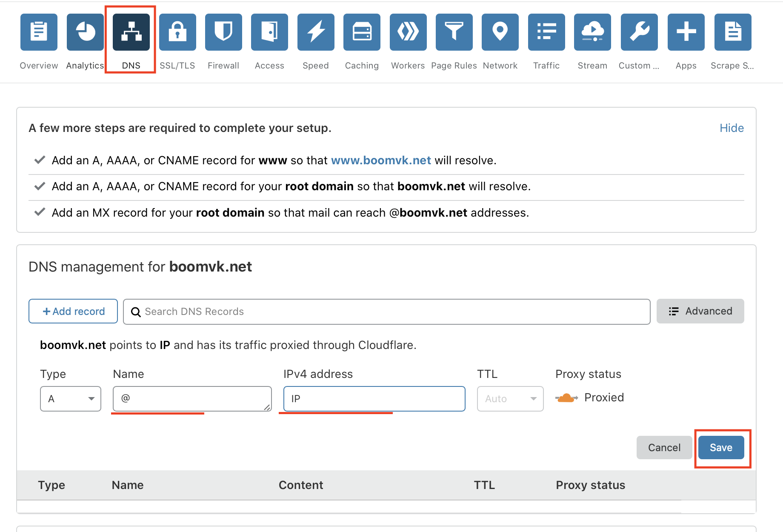
Task: Save the new A record
Action: pos(721,447)
